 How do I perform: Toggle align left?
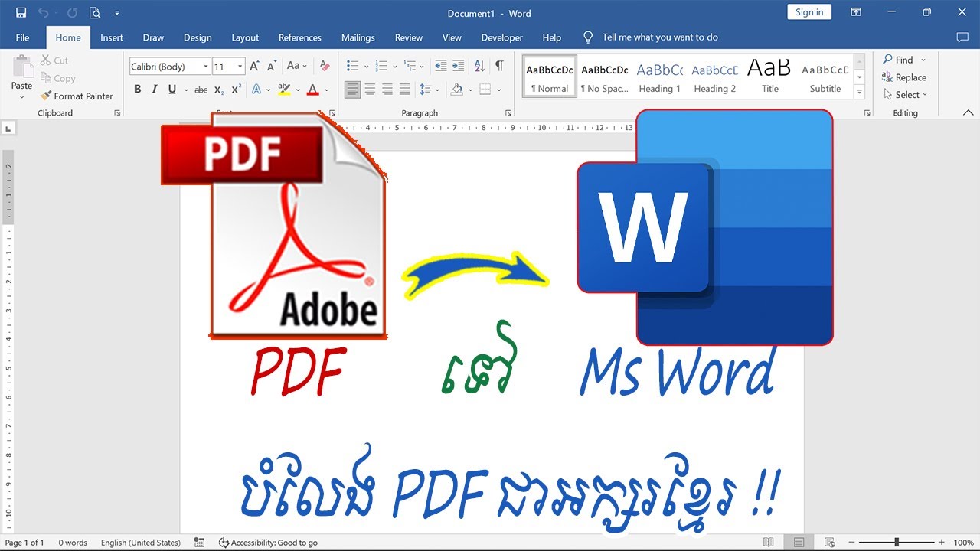point(352,90)
